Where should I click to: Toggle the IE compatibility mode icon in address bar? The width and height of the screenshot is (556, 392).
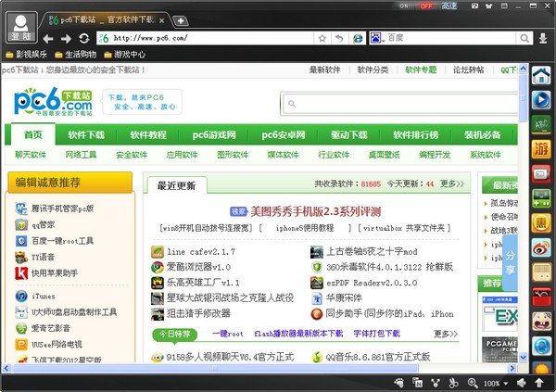(358, 38)
